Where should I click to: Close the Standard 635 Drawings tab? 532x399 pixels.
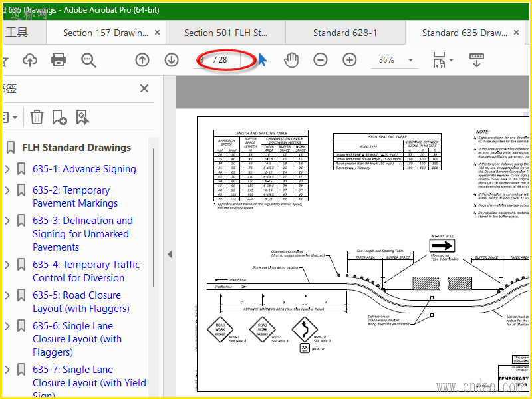[x=516, y=32]
